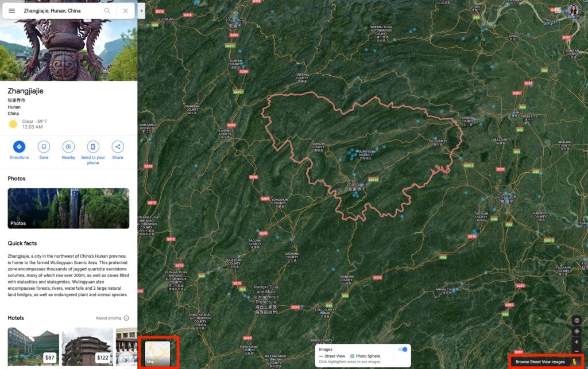
Task: Zoom out on the map
Action: point(577,351)
